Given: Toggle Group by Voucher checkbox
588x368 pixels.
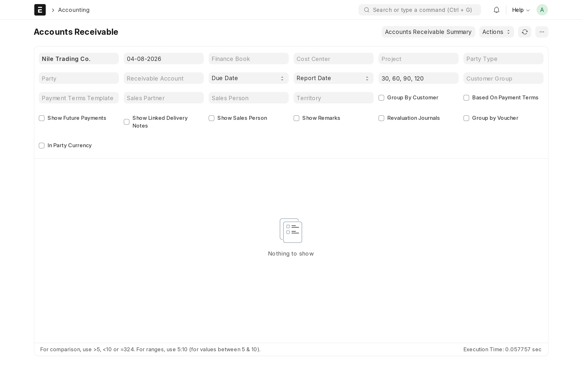Looking at the screenshot, I should tap(466, 118).
